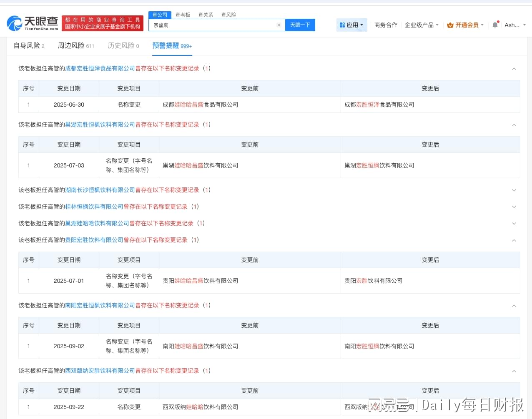The width and height of the screenshot is (532, 419).
Task: Clear search text with the X icon
Action: (x=279, y=25)
